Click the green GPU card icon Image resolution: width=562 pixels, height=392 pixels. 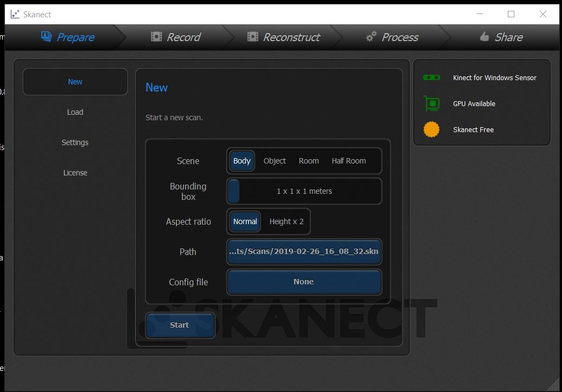coord(432,103)
